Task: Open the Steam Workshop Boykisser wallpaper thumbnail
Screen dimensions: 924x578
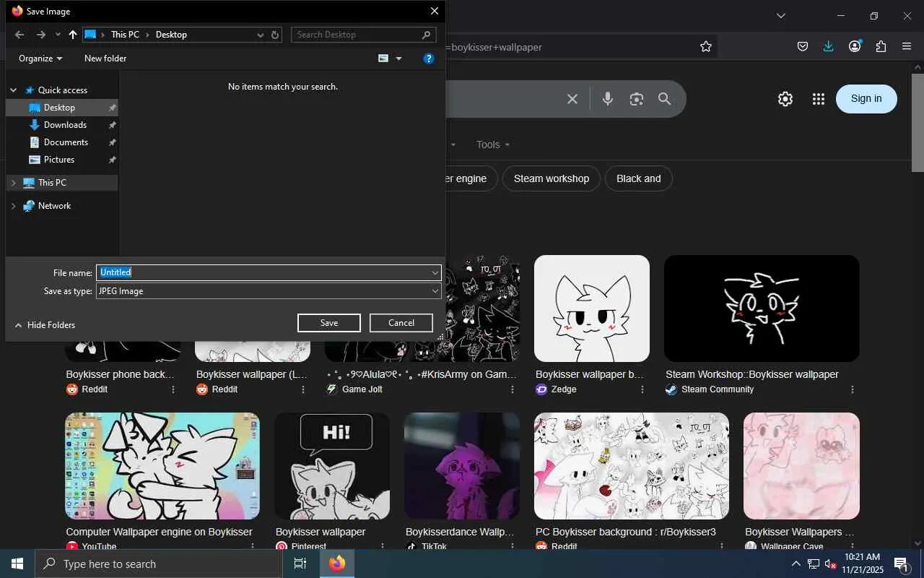Action: point(762,309)
